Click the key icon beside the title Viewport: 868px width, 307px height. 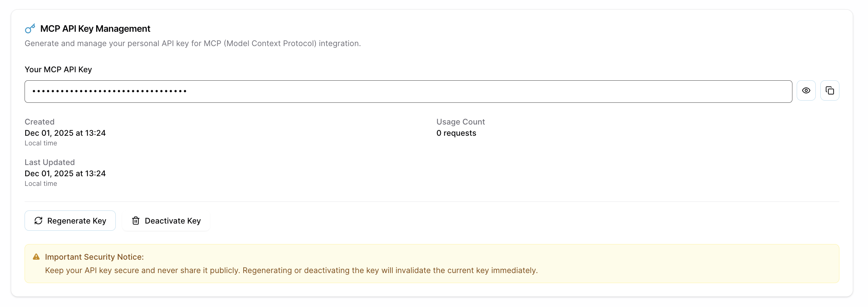click(30, 29)
